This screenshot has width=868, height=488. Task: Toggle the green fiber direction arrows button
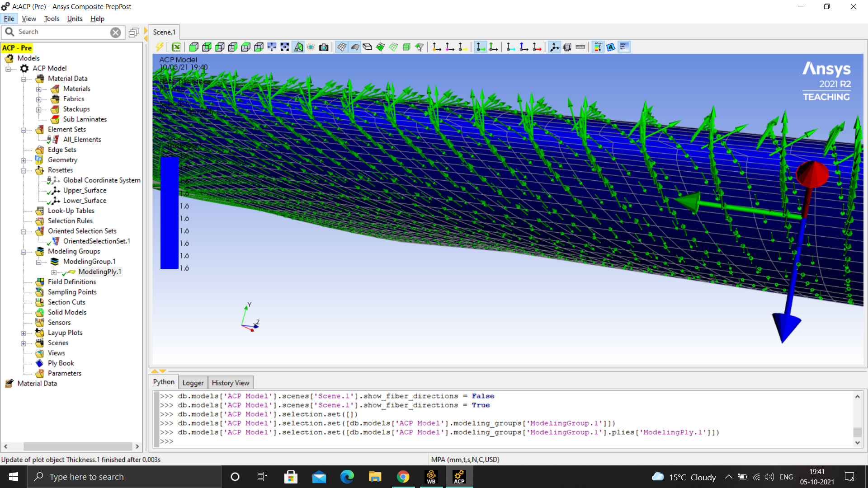tap(480, 47)
